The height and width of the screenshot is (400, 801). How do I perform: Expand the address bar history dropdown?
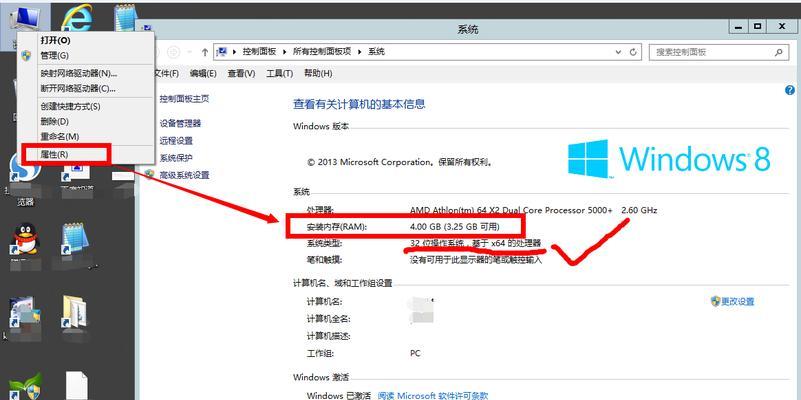(x=619, y=52)
